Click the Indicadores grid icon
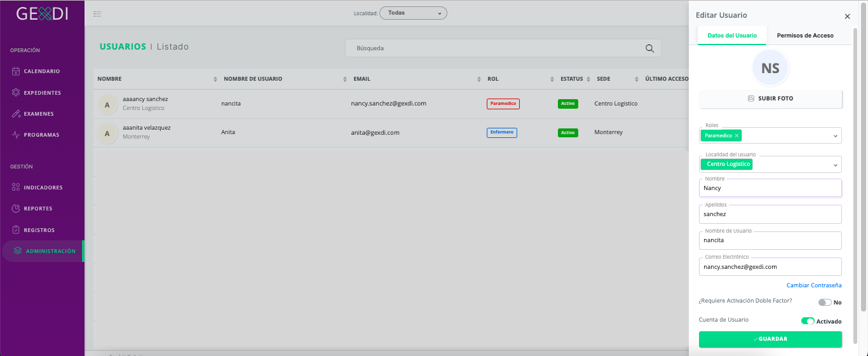Viewport: 868px width, 356px height. 16,188
